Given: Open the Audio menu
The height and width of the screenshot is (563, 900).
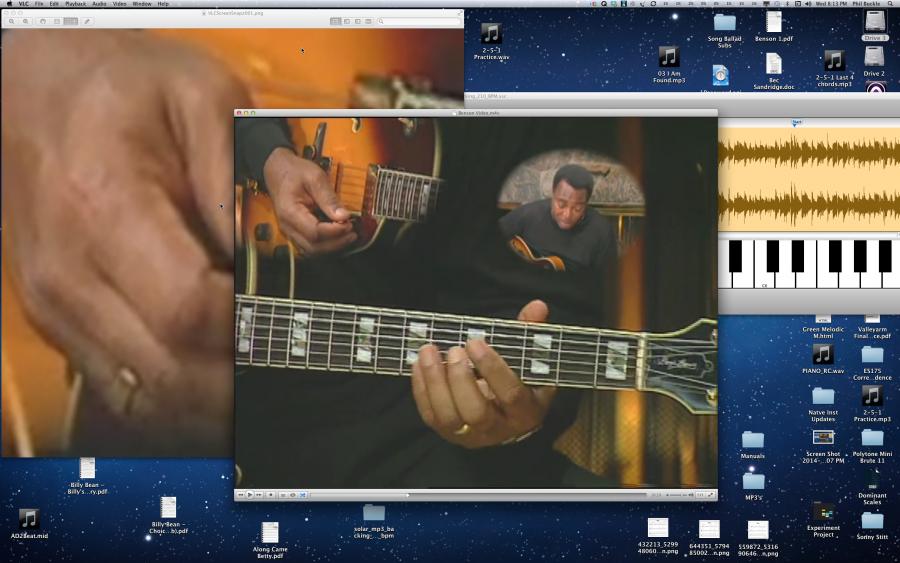Looking at the screenshot, I should pyautogui.click(x=99, y=3).
